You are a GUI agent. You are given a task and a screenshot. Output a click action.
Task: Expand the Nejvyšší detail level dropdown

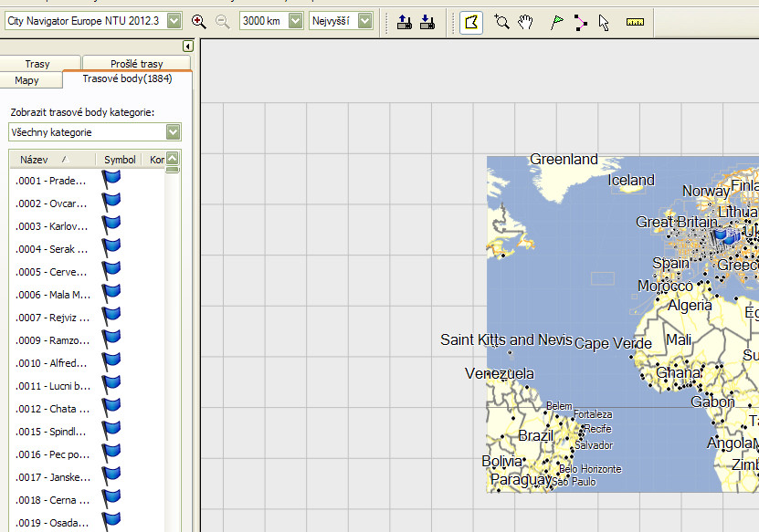tap(364, 21)
